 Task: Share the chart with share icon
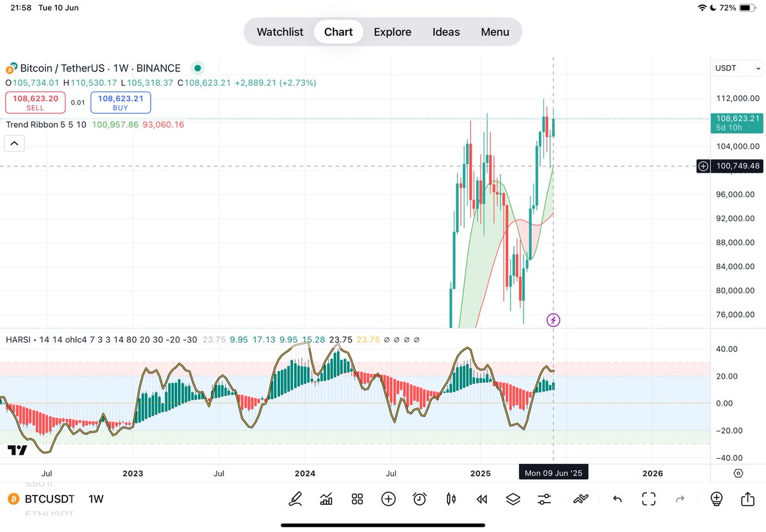point(747,499)
